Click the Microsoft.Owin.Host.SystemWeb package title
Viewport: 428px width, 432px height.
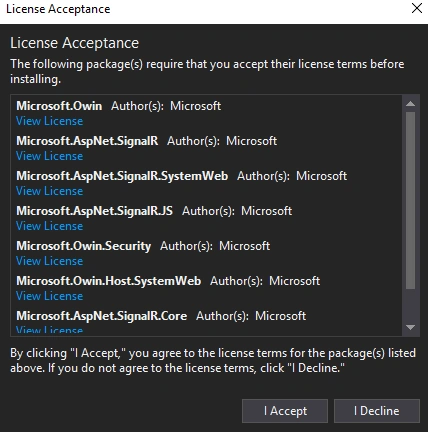click(x=108, y=281)
